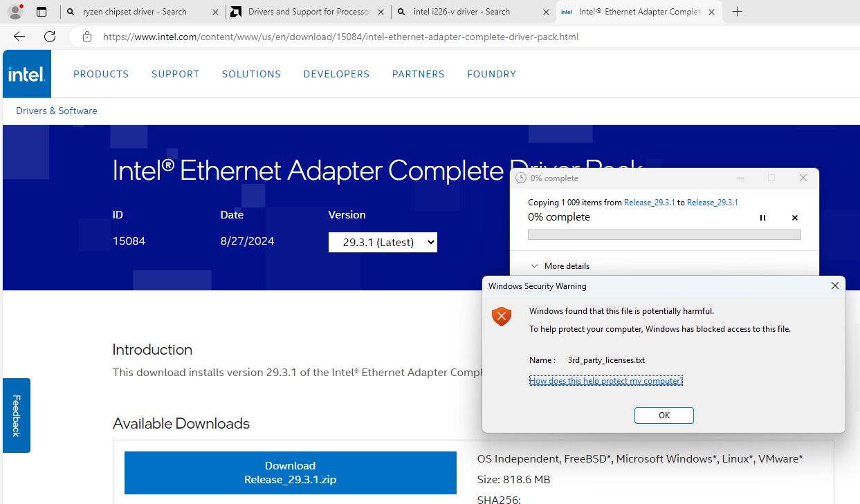Click the download ID value 15084
The width and height of the screenshot is (860, 504).
click(x=129, y=241)
